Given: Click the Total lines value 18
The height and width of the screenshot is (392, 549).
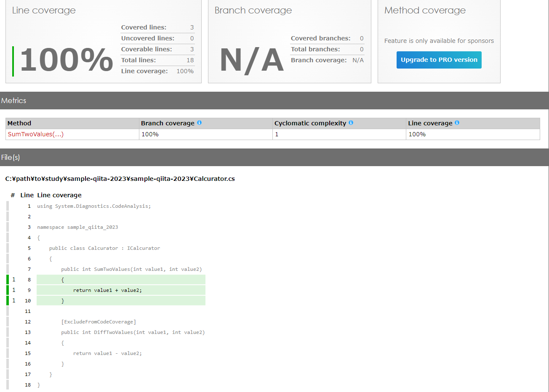Looking at the screenshot, I should coord(190,60).
